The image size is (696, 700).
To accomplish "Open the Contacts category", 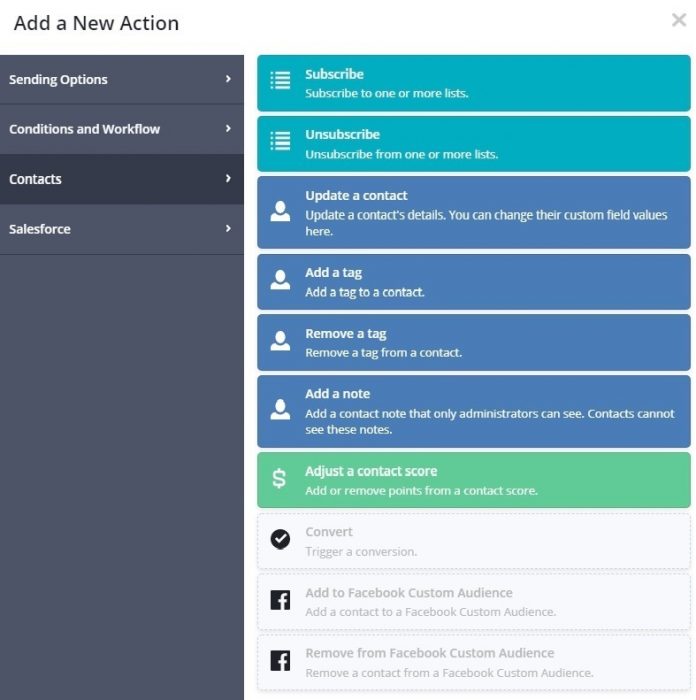I will click(x=36, y=179).
